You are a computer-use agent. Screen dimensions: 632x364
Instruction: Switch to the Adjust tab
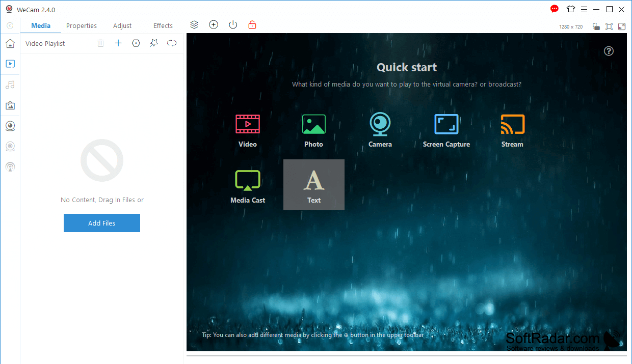[122, 25]
